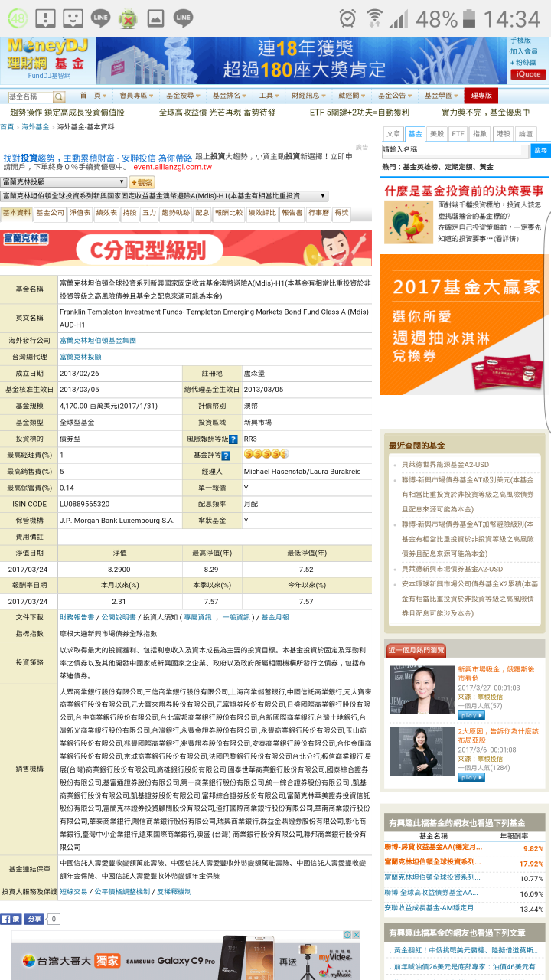This screenshot has width=551, height=980.
Task: Click the 基金名稱 top search field
Action: click(x=31, y=97)
